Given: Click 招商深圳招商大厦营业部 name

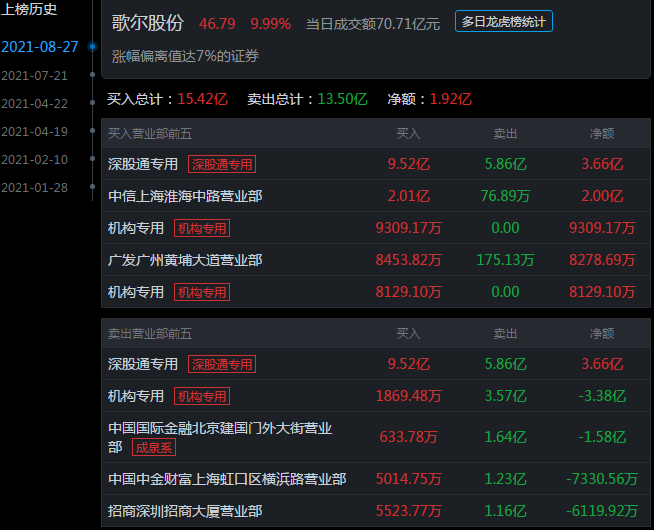Looking at the screenshot, I should click(185, 511).
